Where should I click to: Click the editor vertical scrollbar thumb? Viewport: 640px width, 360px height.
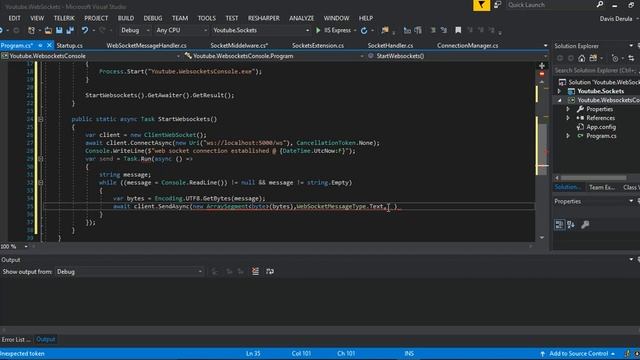(542, 150)
